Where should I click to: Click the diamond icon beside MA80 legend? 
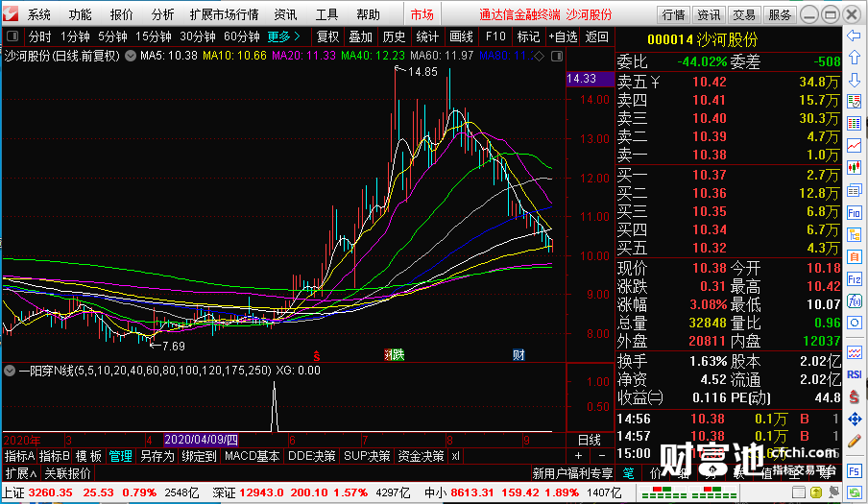click(540, 56)
